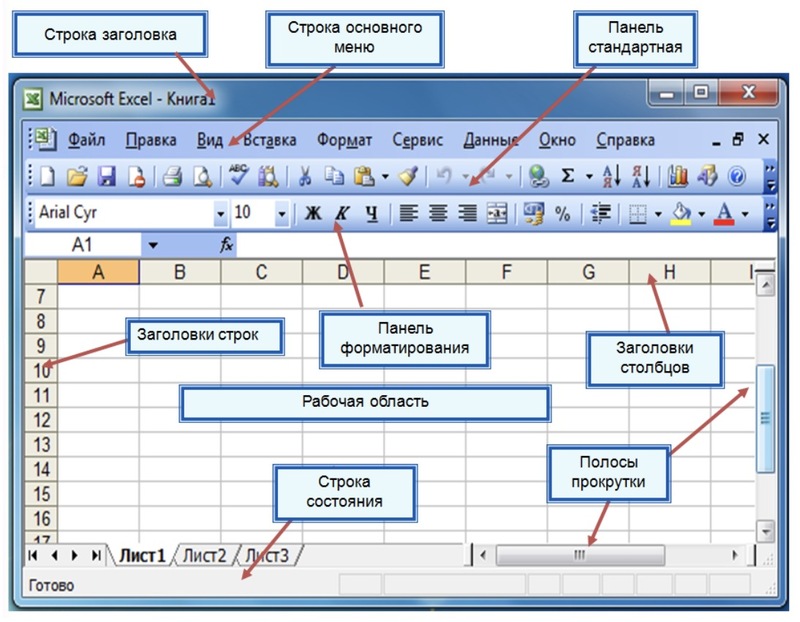Open the Сервис menu
This screenshot has width=800, height=622.
pos(417,140)
